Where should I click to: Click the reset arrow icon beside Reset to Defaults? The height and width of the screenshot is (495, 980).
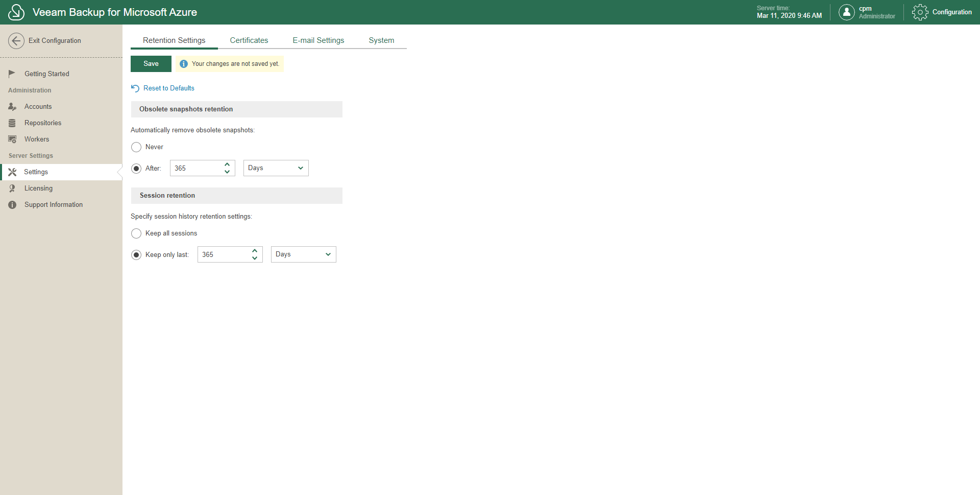click(135, 88)
